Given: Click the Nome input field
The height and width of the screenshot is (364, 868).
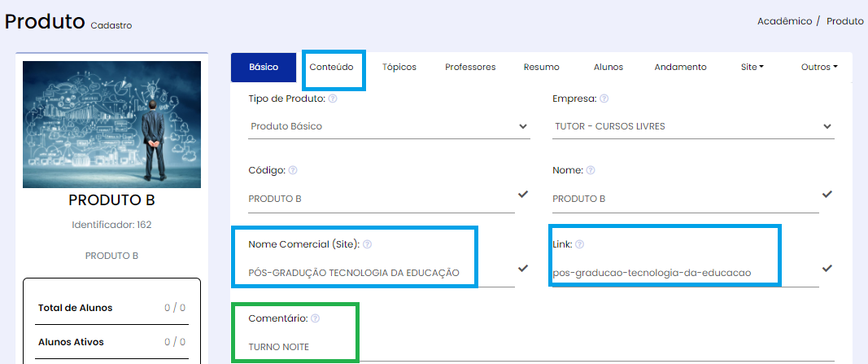Looking at the screenshot, I should (685, 199).
